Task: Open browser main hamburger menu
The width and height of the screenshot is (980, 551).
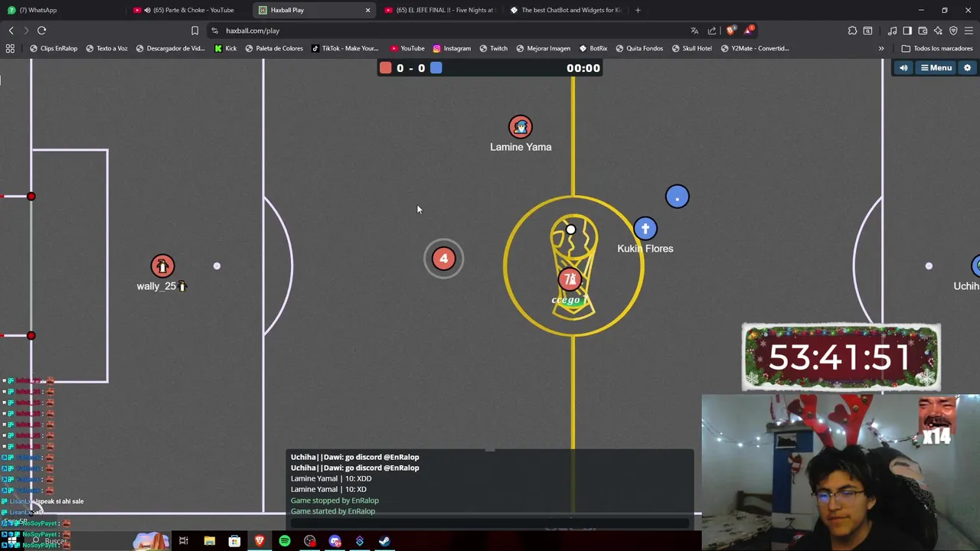Action: click(969, 31)
